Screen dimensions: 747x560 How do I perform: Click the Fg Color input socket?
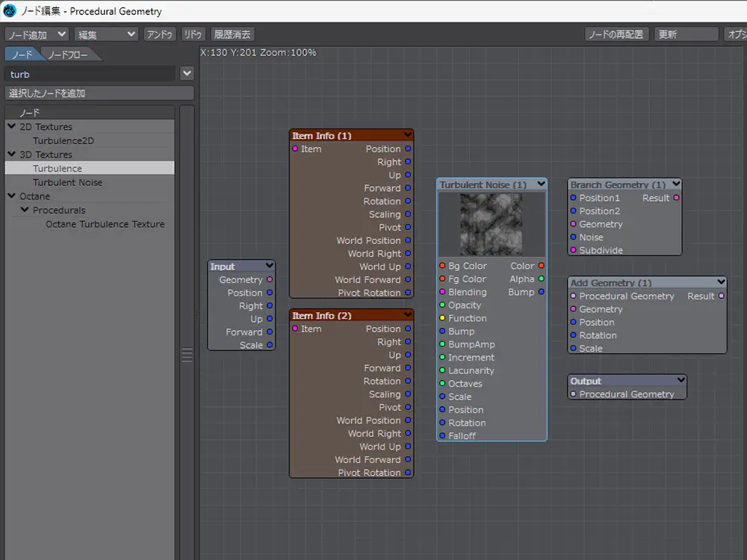442,279
